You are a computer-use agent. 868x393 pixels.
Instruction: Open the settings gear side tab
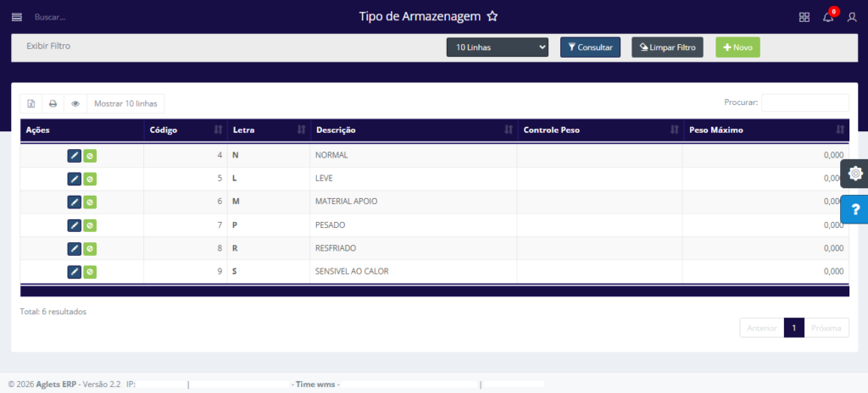pos(854,174)
